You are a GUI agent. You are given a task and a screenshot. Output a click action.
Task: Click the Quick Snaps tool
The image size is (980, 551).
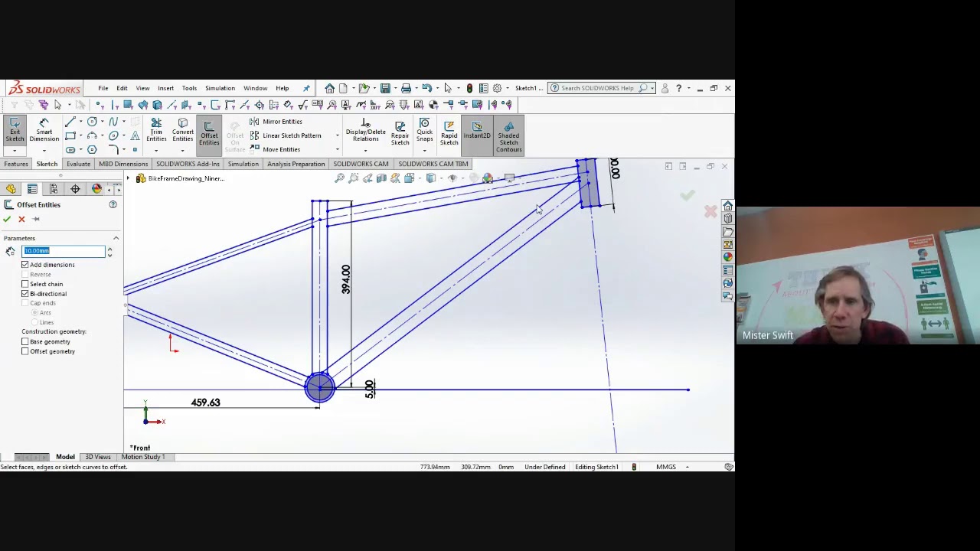[424, 130]
